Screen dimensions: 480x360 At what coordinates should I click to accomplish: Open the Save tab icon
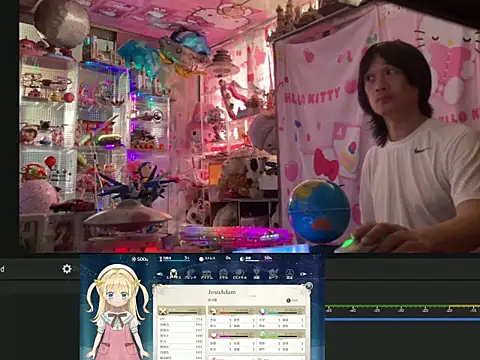coord(273,274)
